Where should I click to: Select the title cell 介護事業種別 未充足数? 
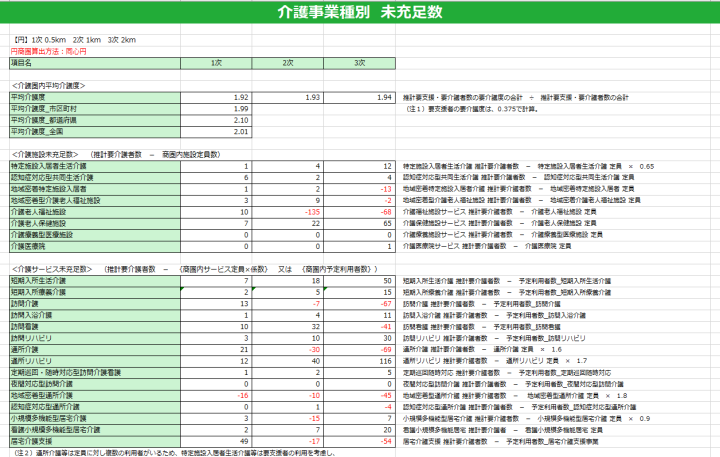360,12
